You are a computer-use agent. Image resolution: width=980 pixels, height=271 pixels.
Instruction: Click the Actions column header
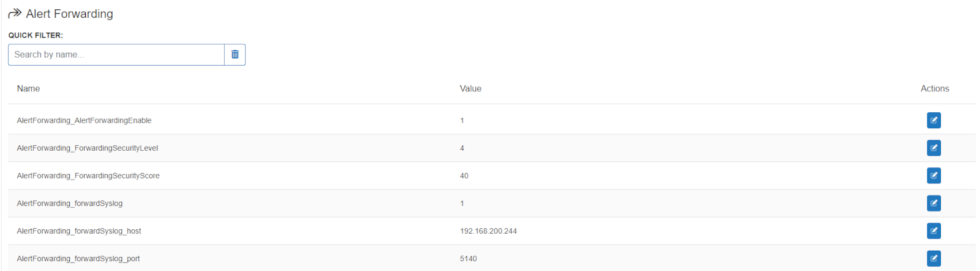click(x=935, y=89)
